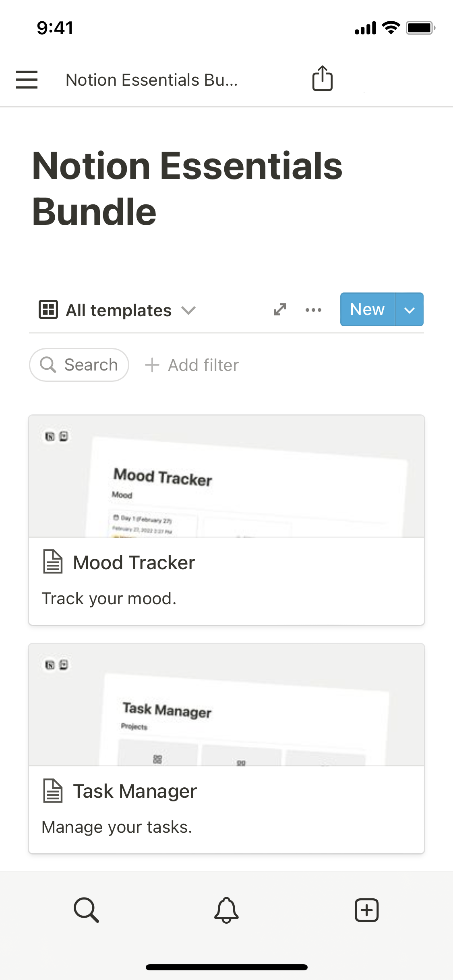Tap the Mood Tracker preview thumbnail
Screen dimensions: 453x980
tap(226, 476)
